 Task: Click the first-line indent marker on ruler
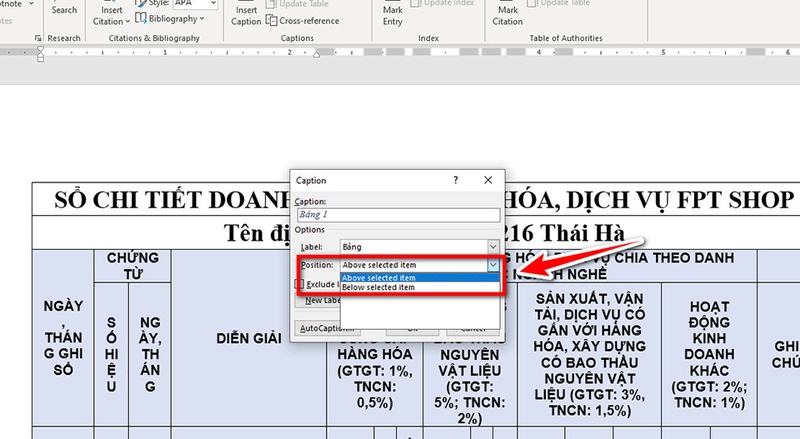coord(40,50)
